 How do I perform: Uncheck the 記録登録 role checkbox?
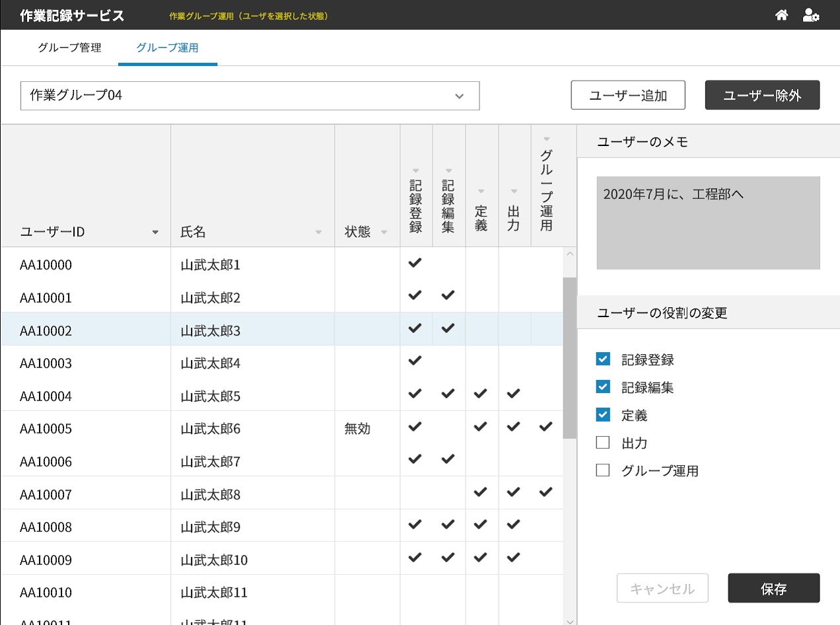pos(602,359)
